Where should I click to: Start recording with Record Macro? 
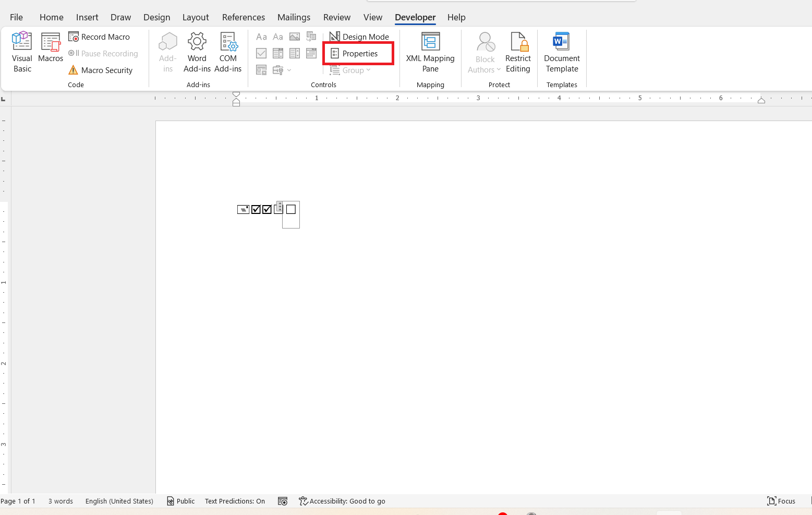click(x=99, y=37)
